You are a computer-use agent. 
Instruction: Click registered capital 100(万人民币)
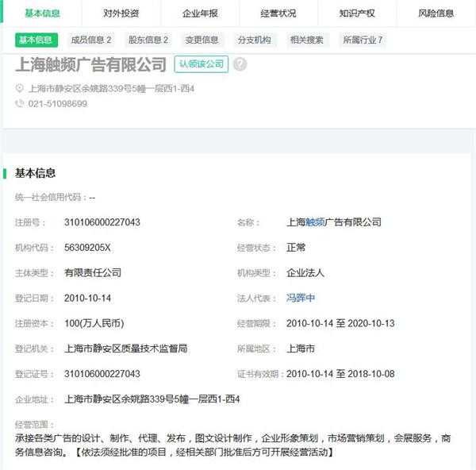94,323
